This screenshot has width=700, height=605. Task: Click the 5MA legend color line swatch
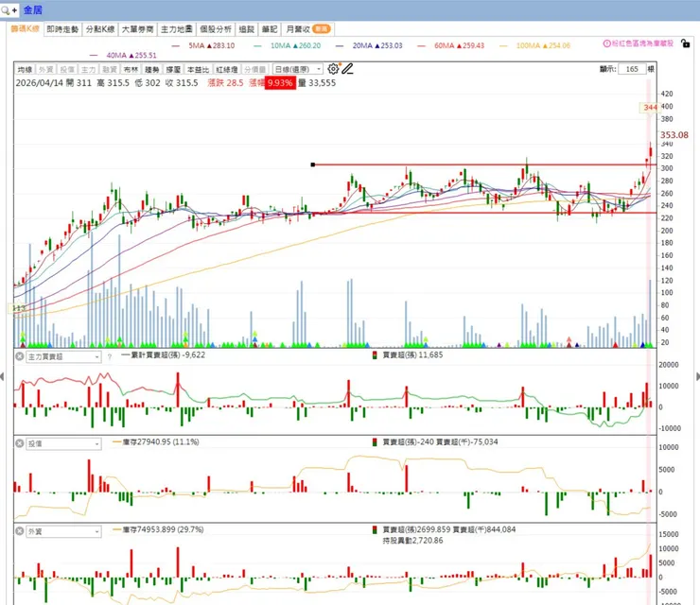pos(175,45)
